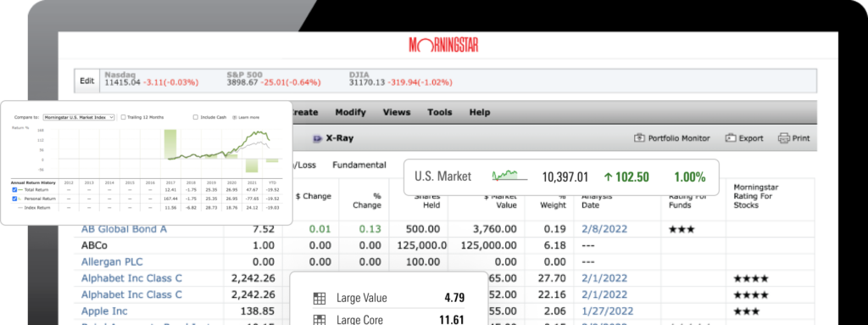Uncheck the Personal Return checkbox
The image size is (868, 325).
tap(14, 199)
